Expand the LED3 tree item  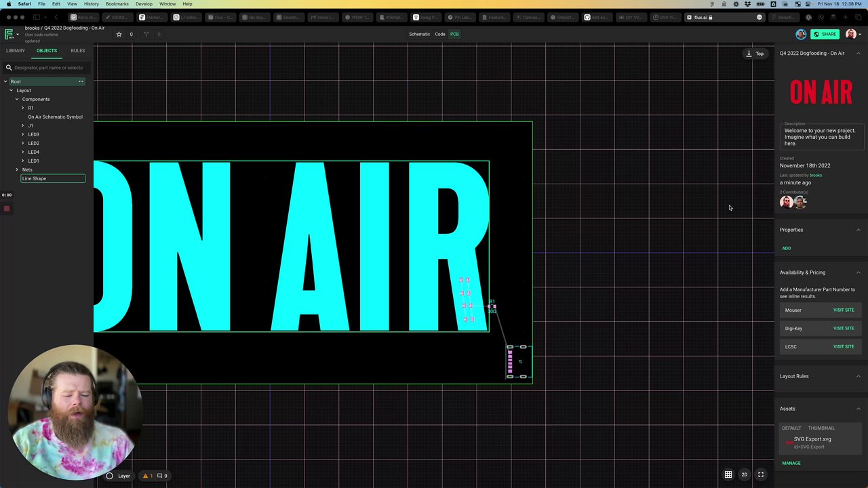coord(22,134)
